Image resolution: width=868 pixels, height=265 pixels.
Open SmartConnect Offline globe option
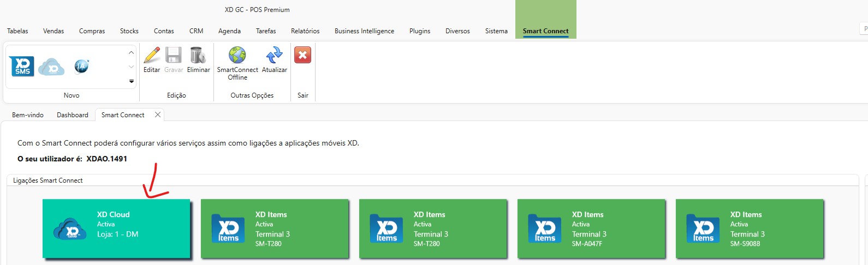tap(237, 56)
